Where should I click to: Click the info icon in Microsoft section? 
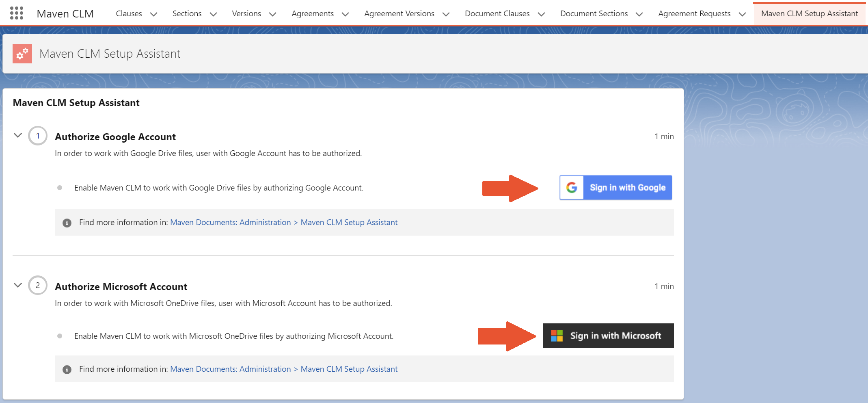point(67,369)
